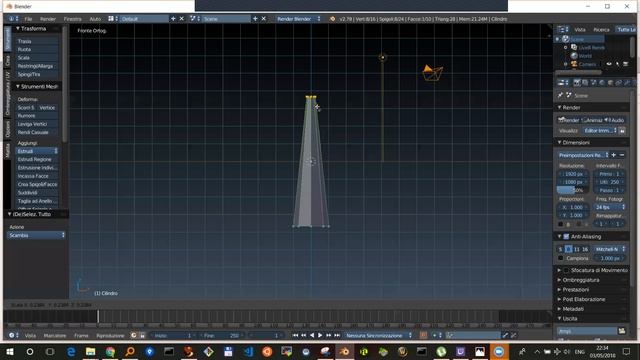Play animation forward in timeline
The width and height of the screenshot is (640, 360).
point(320,335)
